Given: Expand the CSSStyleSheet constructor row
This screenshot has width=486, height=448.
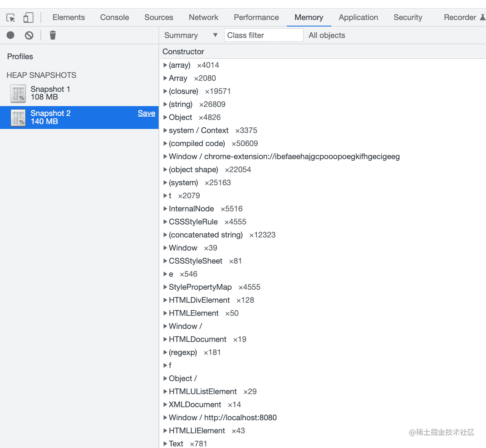Looking at the screenshot, I should (165, 261).
